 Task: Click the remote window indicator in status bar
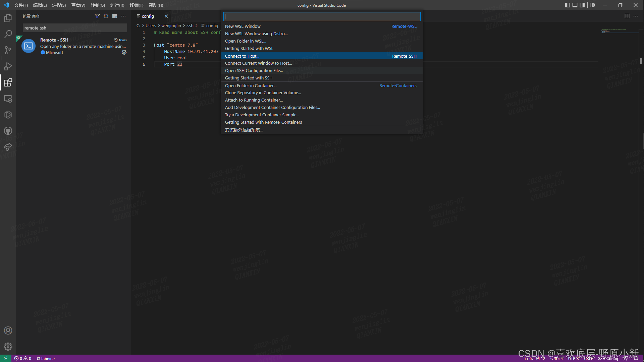point(6,358)
